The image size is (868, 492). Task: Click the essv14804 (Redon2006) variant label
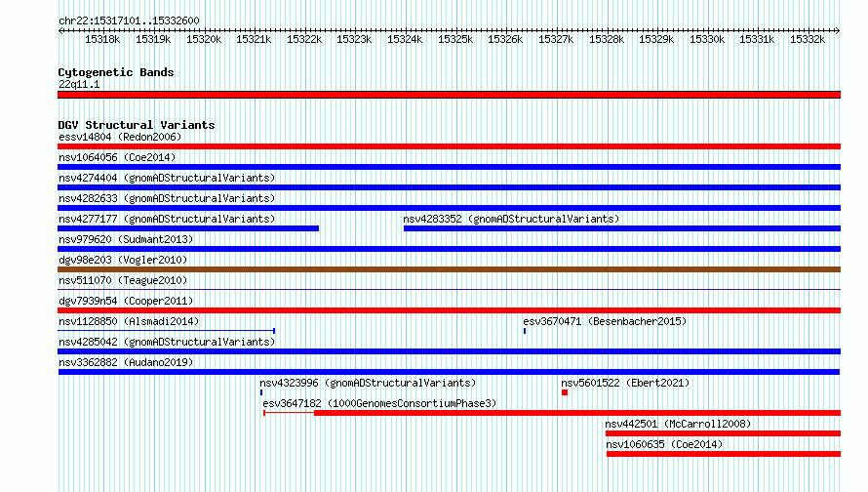[120, 137]
